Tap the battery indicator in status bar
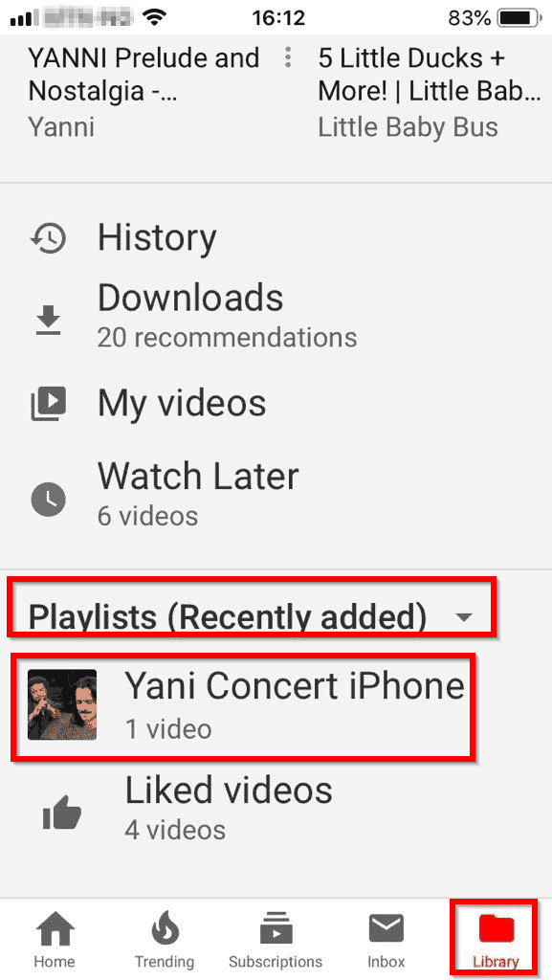 pos(519,18)
